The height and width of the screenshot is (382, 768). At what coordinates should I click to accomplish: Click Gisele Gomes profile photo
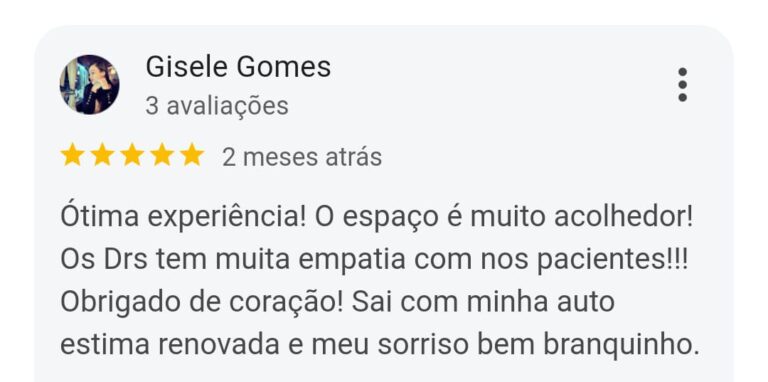point(89,85)
